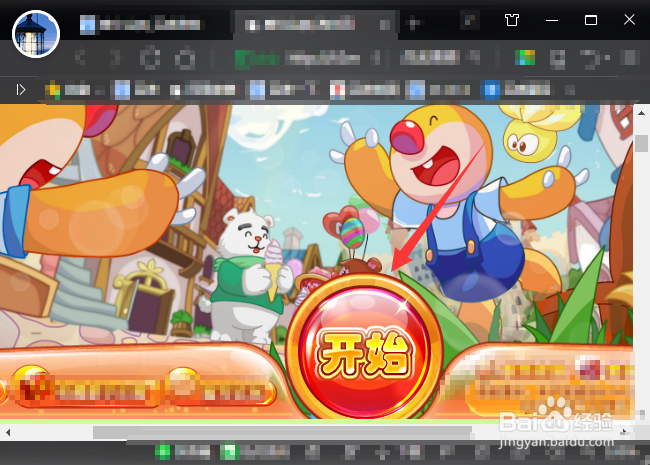Click the horizontal scrollbar thumb

click(282, 432)
